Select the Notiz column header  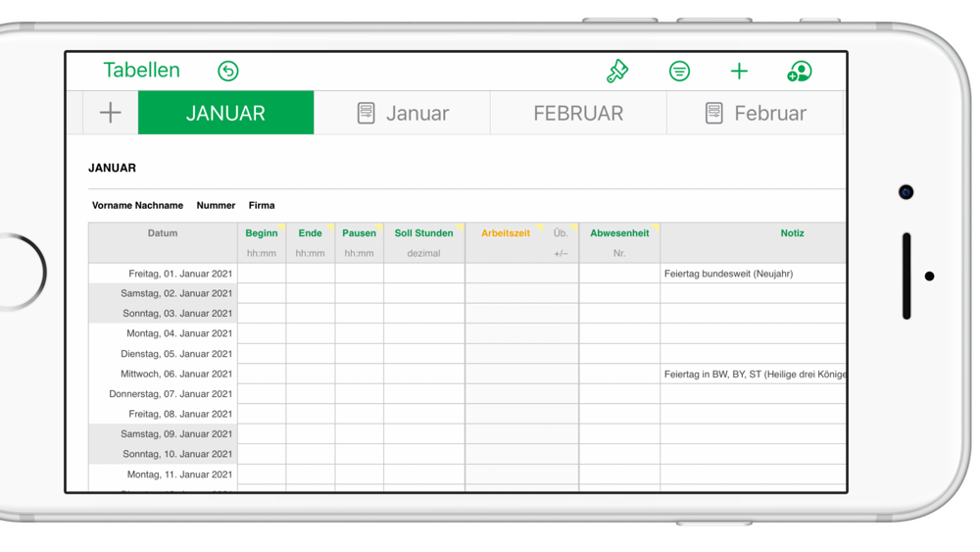792,233
